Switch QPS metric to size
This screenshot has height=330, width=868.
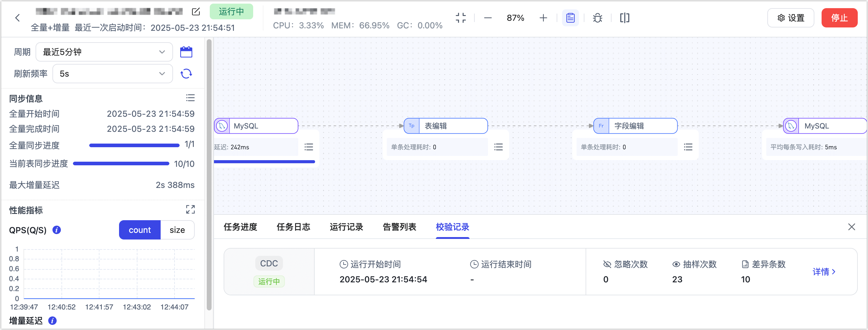178,230
